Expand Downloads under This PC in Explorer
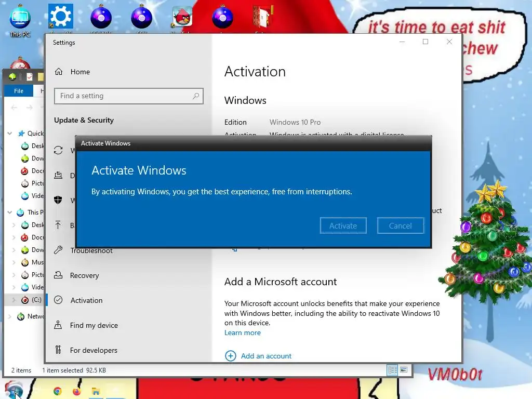The width and height of the screenshot is (532, 399). [x=14, y=250]
